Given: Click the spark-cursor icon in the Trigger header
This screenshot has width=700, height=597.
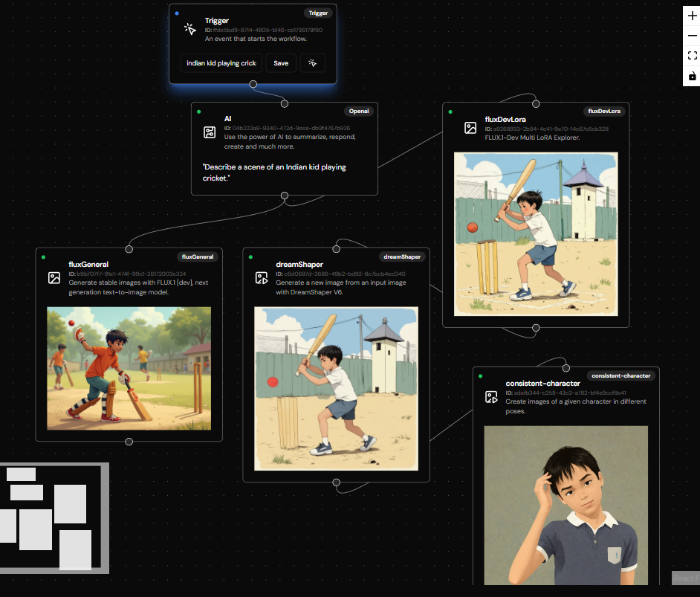Looking at the screenshot, I should point(190,28).
